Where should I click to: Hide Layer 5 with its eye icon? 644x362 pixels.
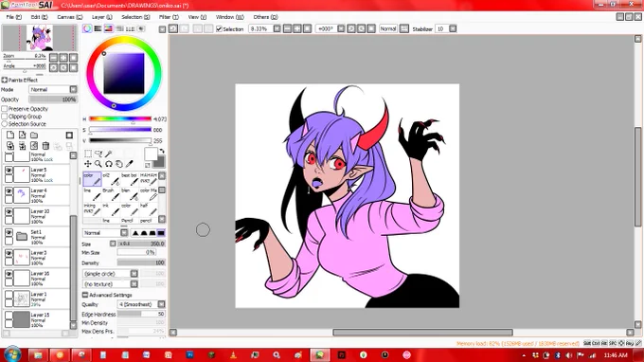[9, 170]
